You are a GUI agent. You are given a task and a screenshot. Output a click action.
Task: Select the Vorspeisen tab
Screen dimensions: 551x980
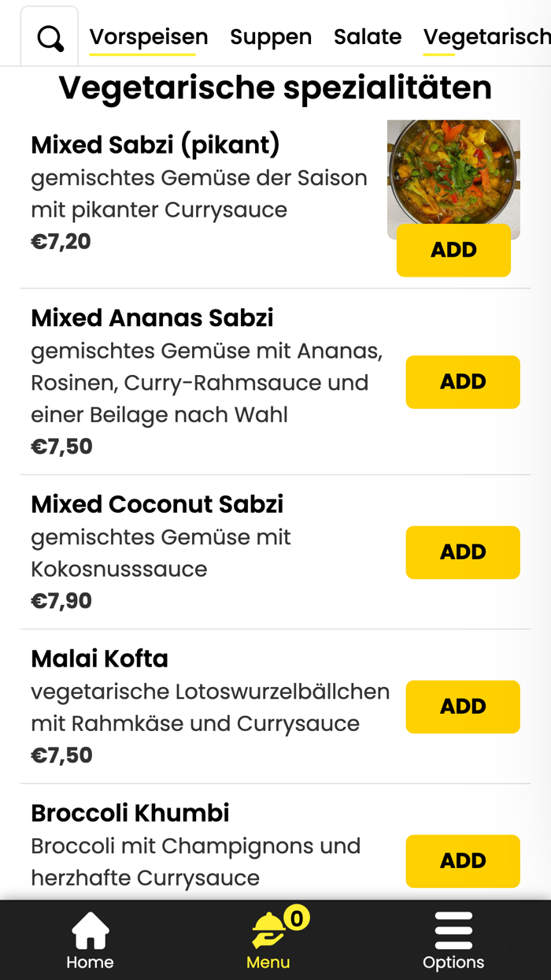149,36
